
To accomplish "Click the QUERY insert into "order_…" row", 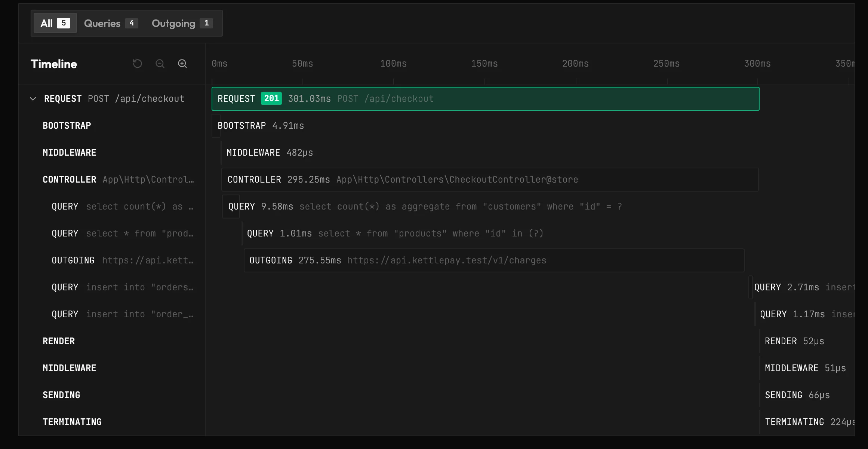I will click(112, 314).
